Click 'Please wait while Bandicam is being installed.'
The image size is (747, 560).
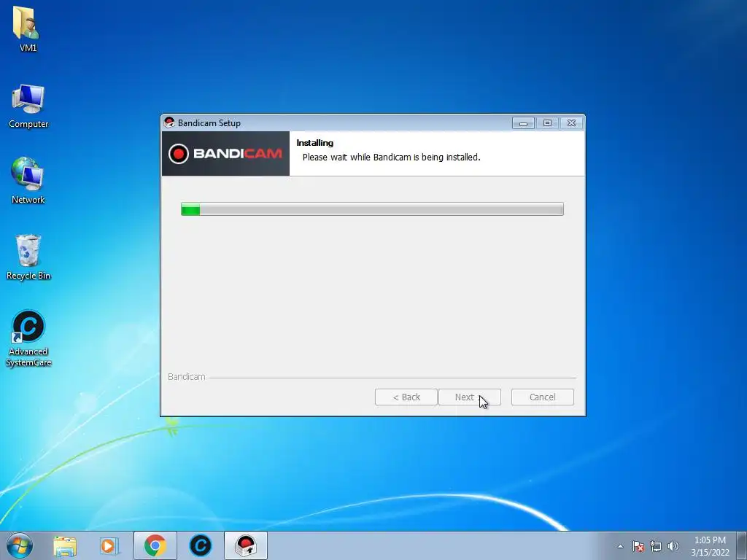tap(392, 157)
